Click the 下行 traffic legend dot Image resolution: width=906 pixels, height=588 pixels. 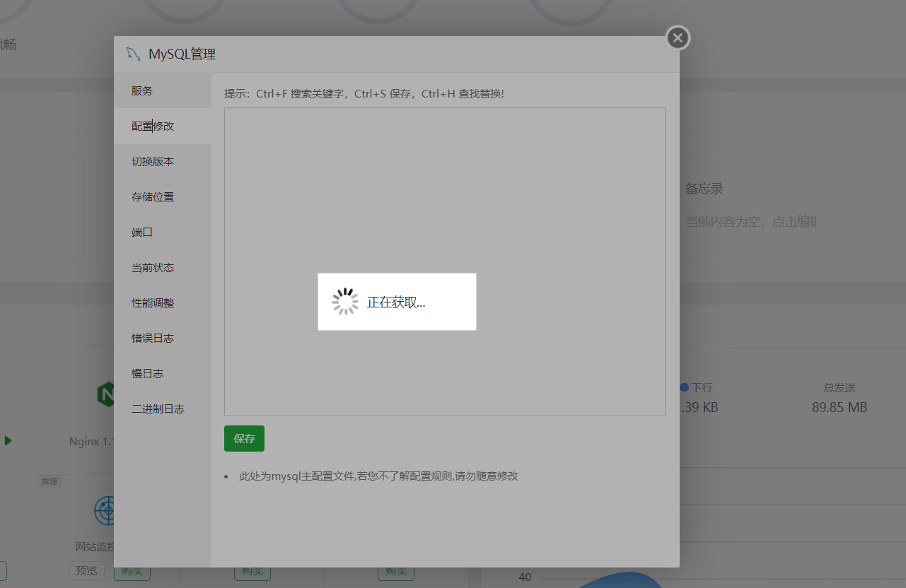pyautogui.click(x=684, y=387)
